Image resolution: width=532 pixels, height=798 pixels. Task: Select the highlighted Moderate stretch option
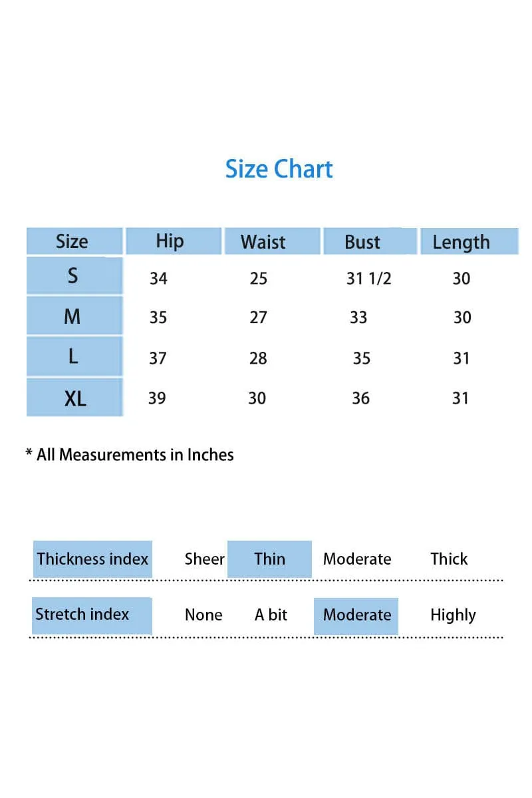coord(356,616)
